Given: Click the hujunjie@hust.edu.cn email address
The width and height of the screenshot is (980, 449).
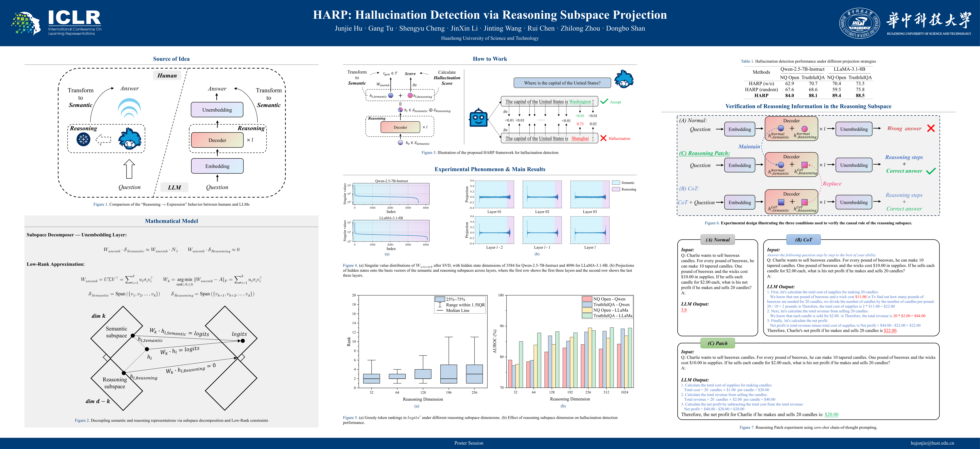Looking at the screenshot, I should coord(932,443).
